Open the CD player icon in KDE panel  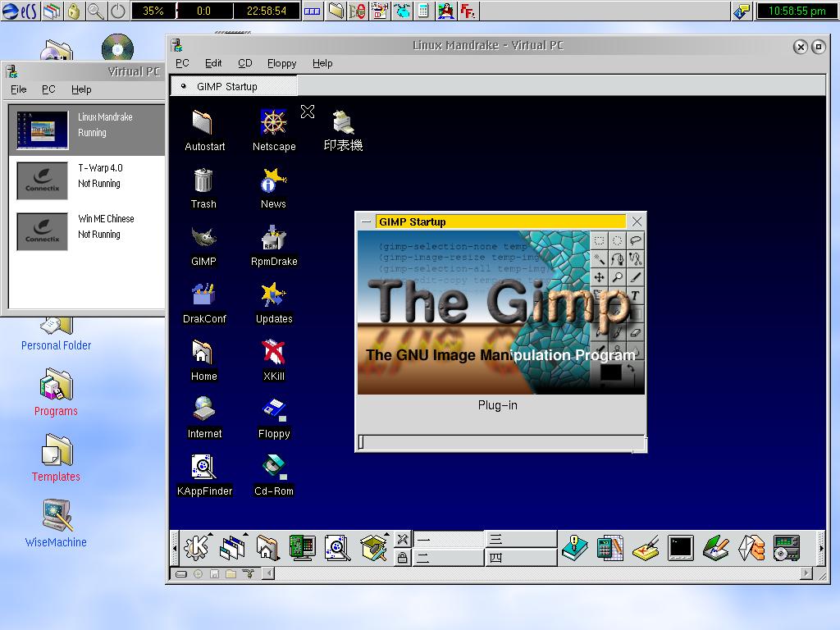pyautogui.click(x=787, y=547)
